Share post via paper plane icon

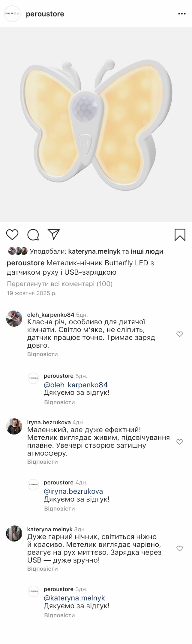tap(54, 234)
